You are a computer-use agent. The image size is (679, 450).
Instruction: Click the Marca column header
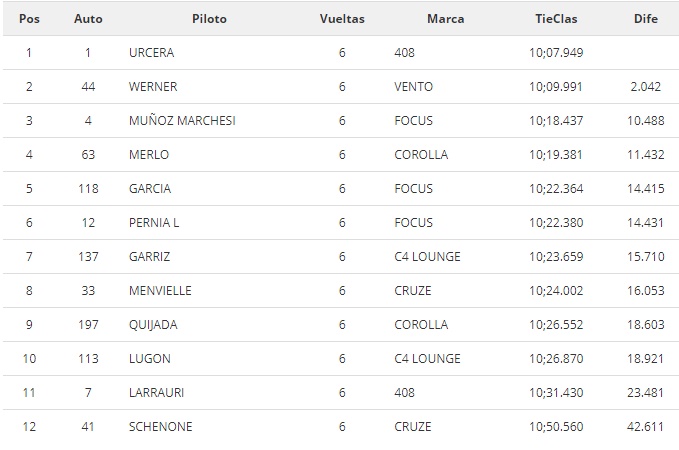(446, 19)
